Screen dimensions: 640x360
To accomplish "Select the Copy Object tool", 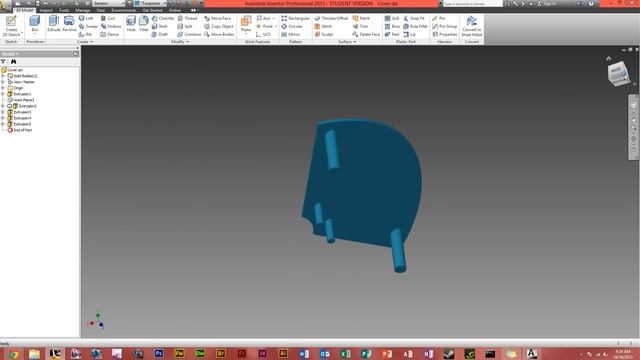I will [219, 26].
